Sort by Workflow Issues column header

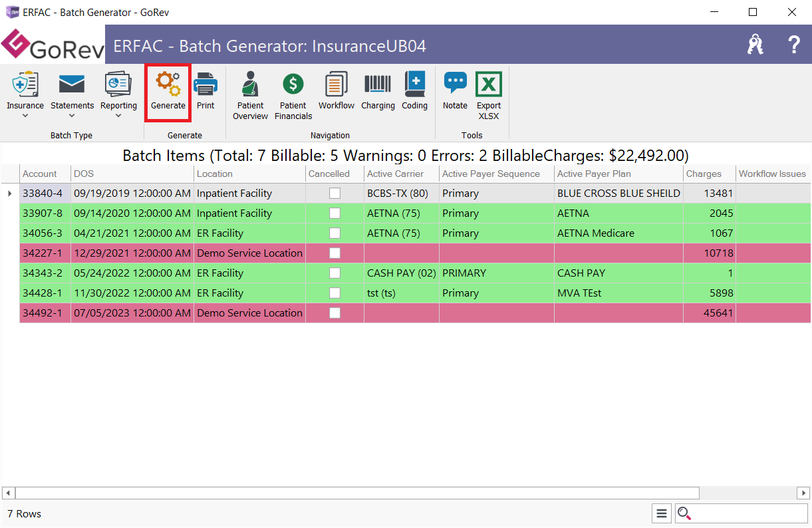[773, 174]
